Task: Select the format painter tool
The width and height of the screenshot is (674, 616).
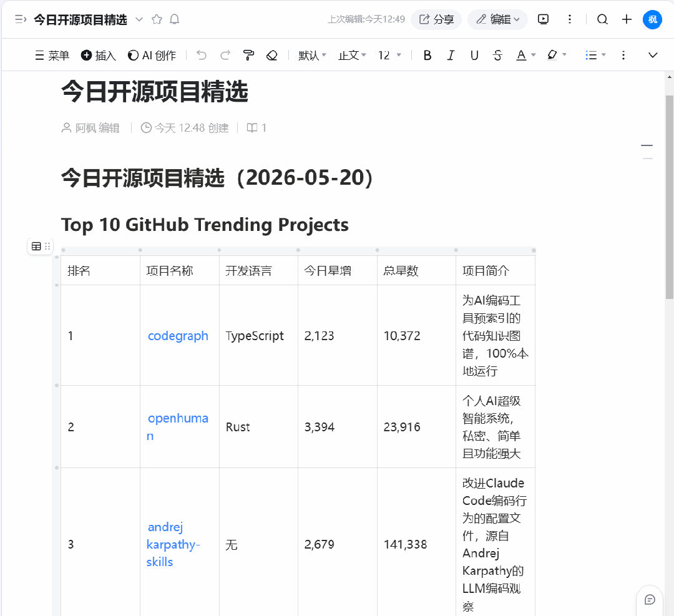Action: coord(248,56)
